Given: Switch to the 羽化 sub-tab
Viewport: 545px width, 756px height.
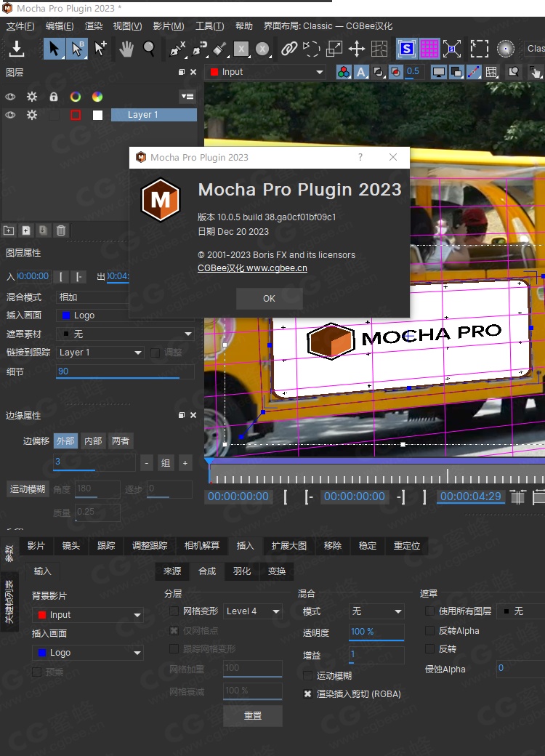Looking at the screenshot, I should click(242, 571).
